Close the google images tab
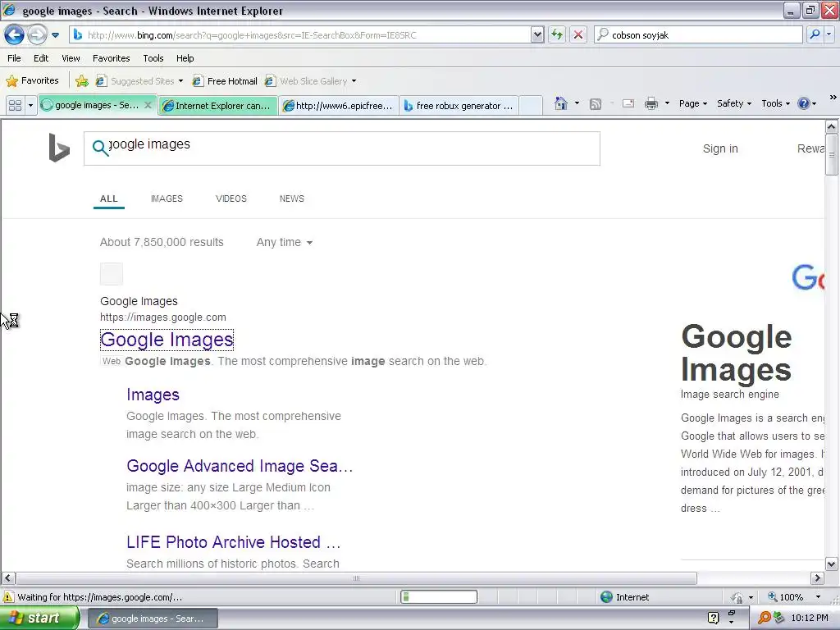The height and width of the screenshot is (630, 840). (148, 105)
